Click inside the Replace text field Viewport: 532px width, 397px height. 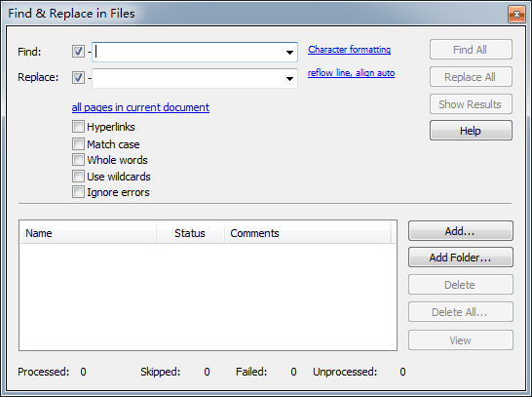(x=188, y=78)
